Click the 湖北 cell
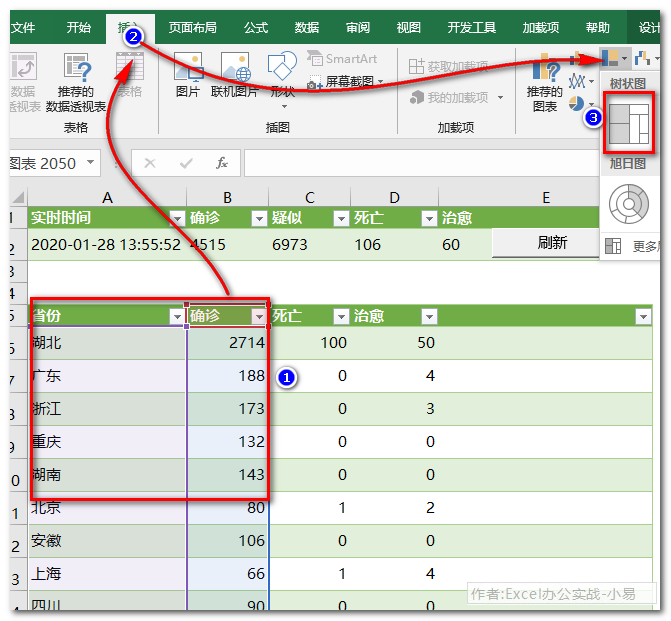 click(107, 343)
